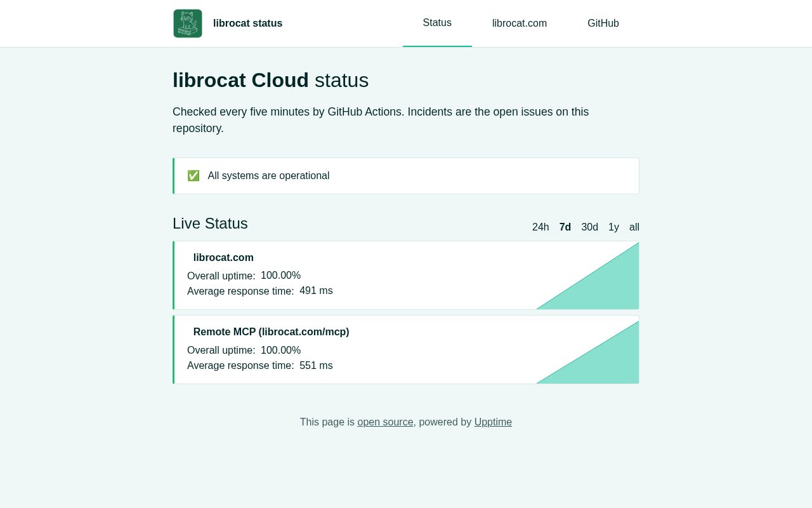The width and height of the screenshot is (812, 508).
Task: Open the librocat.com service details
Action: point(223,258)
